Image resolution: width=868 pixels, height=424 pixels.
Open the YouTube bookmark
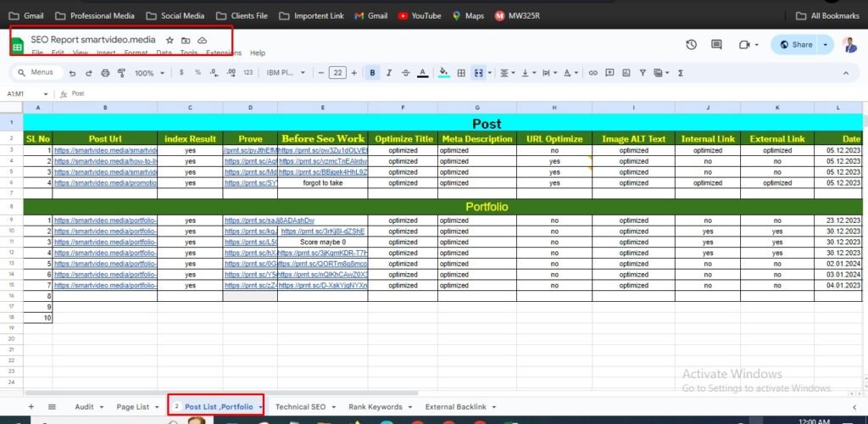pyautogui.click(x=420, y=15)
